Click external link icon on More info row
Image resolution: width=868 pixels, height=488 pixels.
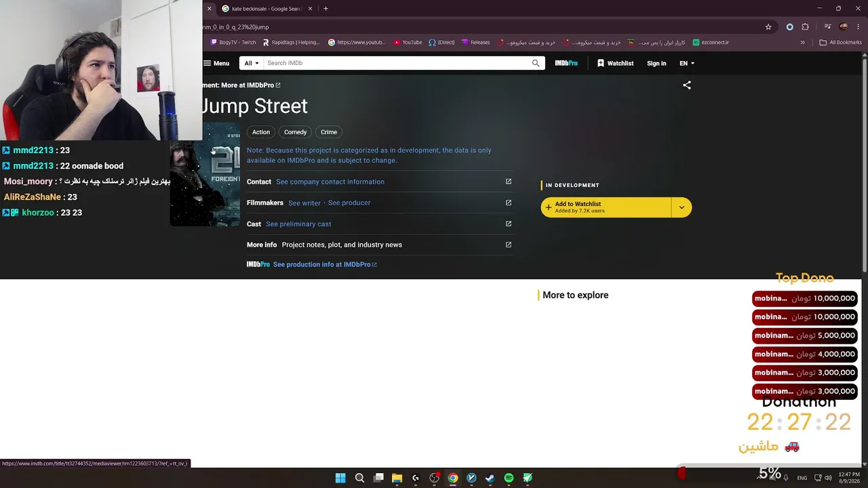coord(509,245)
